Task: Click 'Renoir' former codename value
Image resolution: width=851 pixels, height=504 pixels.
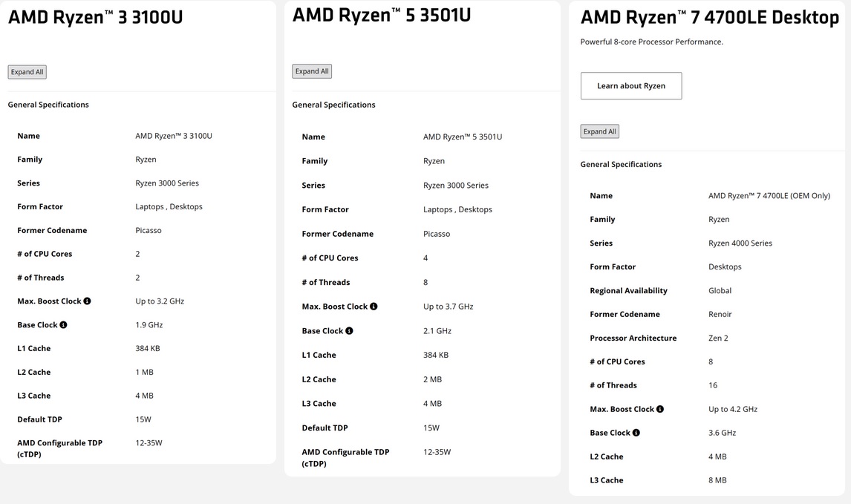Action: (720, 314)
